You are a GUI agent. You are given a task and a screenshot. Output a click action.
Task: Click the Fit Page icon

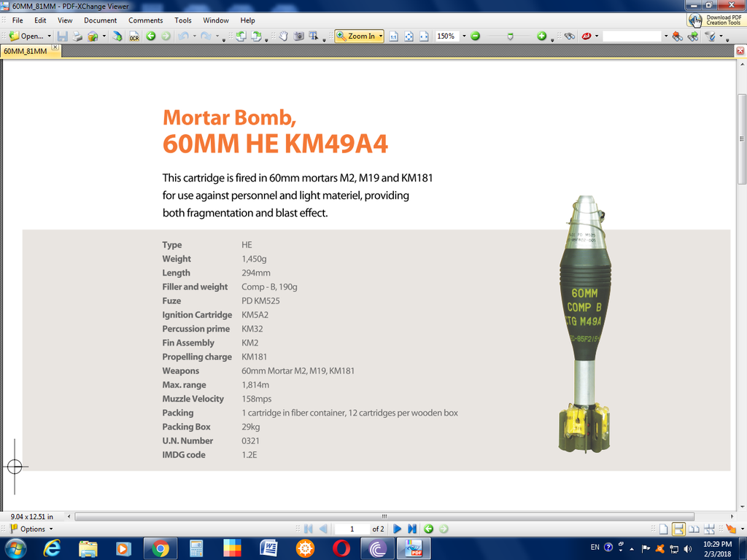tap(409, 36)
